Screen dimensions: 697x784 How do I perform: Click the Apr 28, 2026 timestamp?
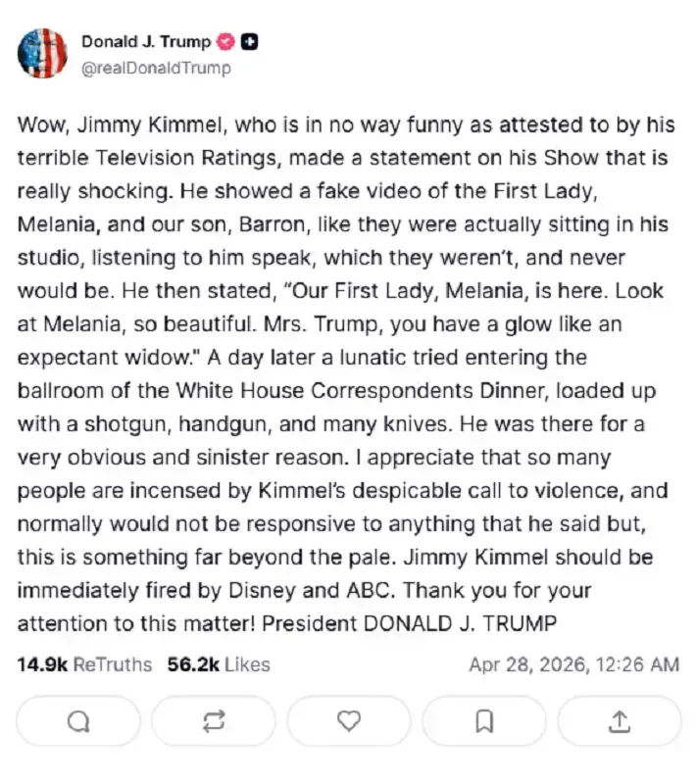[573, 664]
